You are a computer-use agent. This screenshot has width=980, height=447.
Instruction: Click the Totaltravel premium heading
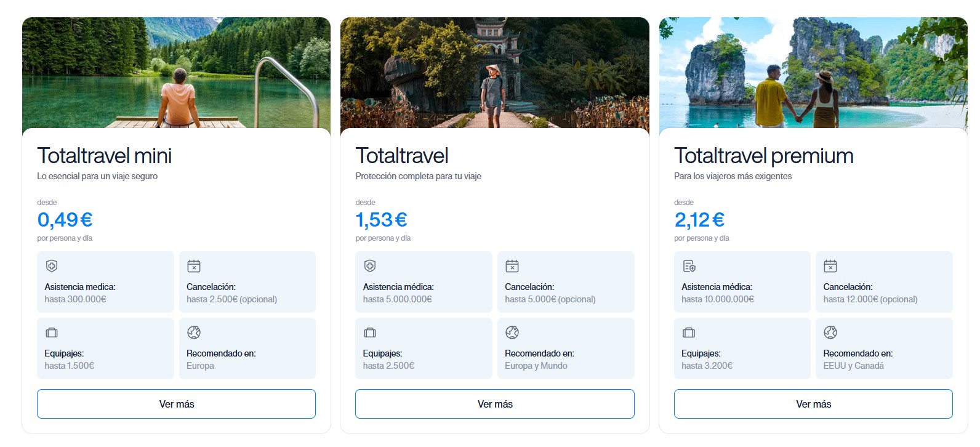[x=763, y=156]
